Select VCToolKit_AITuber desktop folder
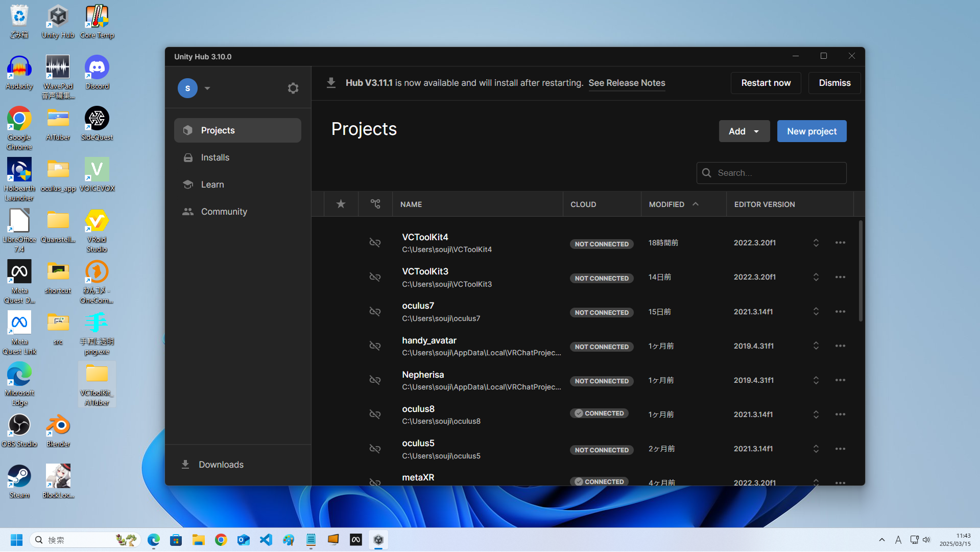 pyautogui.click(x=97, y=384)
